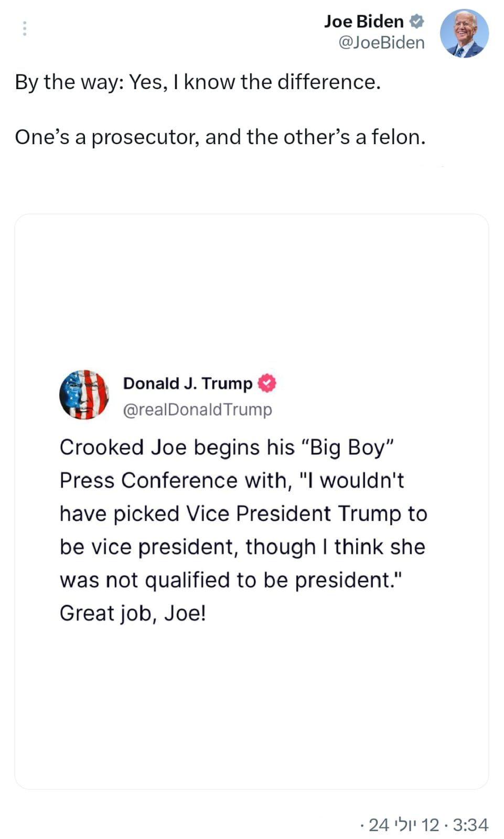Click the @JoeBiden handle
This screenshot has height=839, width=504.
click(381, 42)
